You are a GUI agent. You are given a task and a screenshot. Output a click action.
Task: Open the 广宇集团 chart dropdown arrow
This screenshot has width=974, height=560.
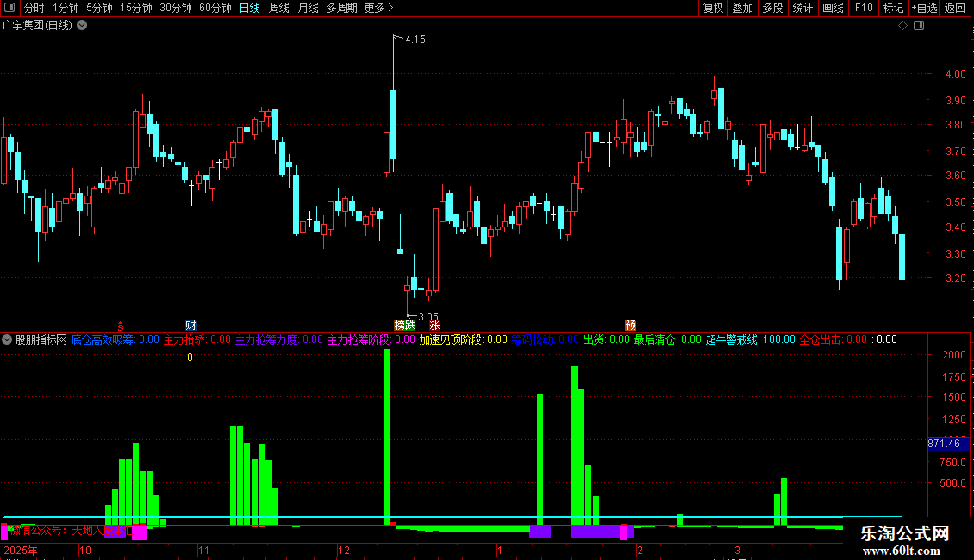coord(82,26)
